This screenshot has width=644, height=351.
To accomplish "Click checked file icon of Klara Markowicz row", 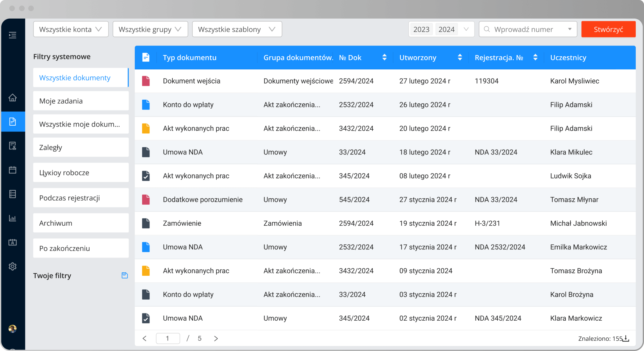I will pyautogui.click(x=146, y=318).
